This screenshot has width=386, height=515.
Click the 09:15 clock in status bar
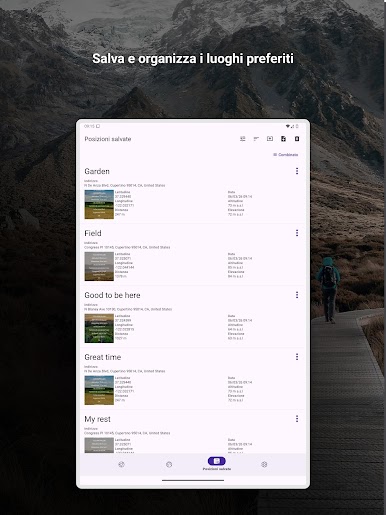[89, 126]
